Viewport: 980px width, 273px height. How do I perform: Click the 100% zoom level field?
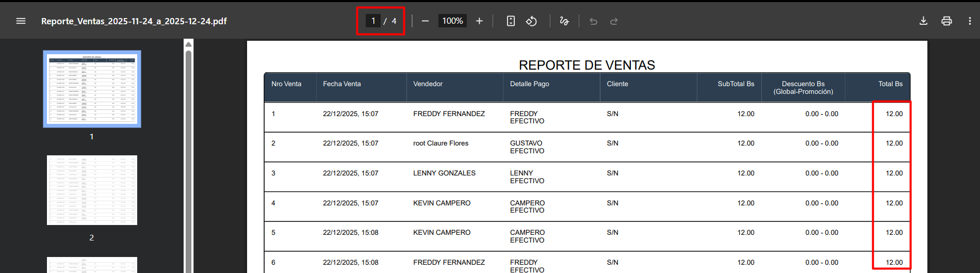pyautogui.click(x=452, y=21)
